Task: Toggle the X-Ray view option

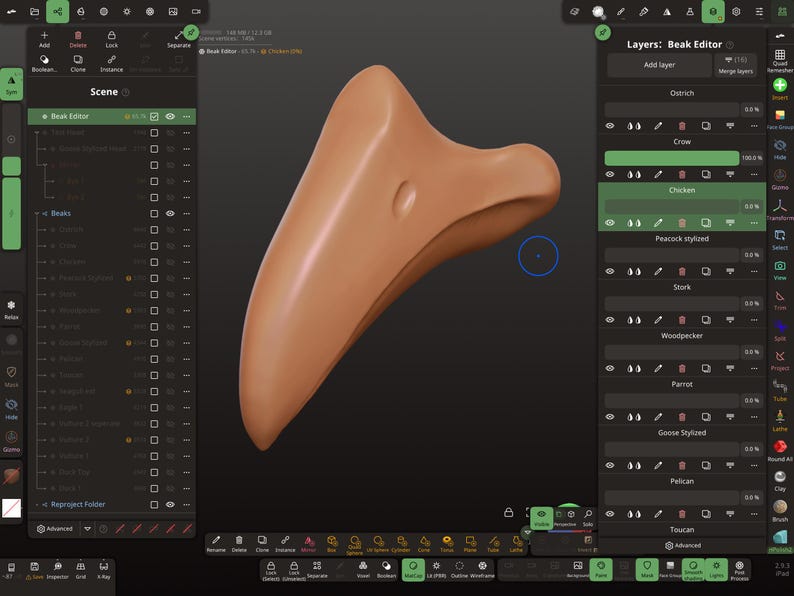Action: [104, 570]
